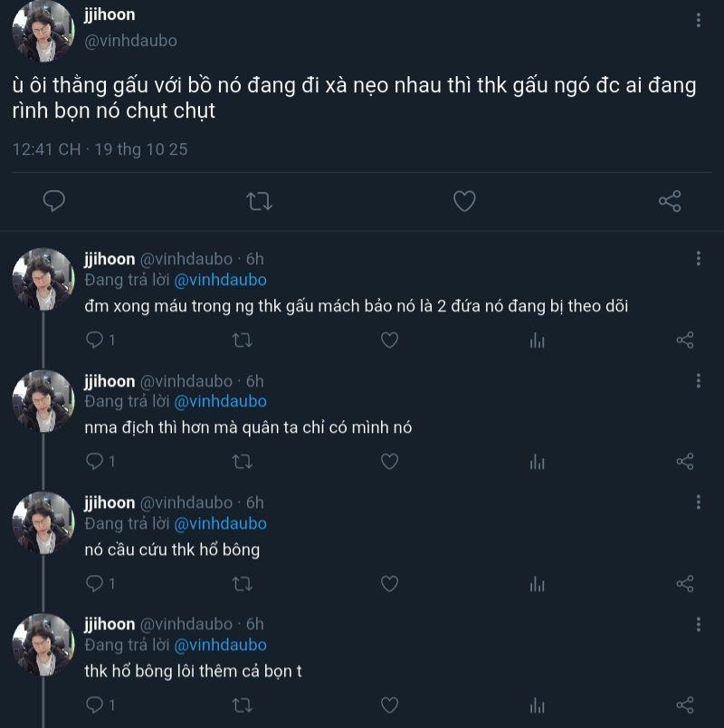The height and width of the screenshot is (728, 724).
Task: Like the 'nó cầu cứu thk hổ bông' reply
Action: pos(389,584)
